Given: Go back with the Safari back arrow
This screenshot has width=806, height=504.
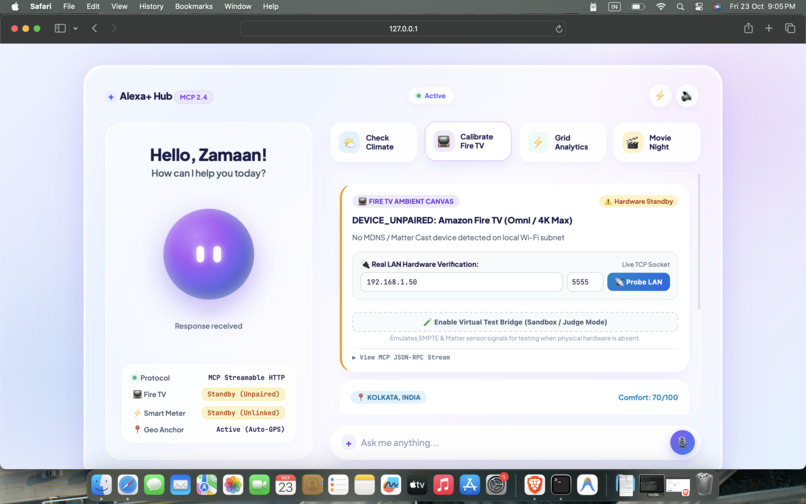Looking at the screenshot, I should (95, 28).
